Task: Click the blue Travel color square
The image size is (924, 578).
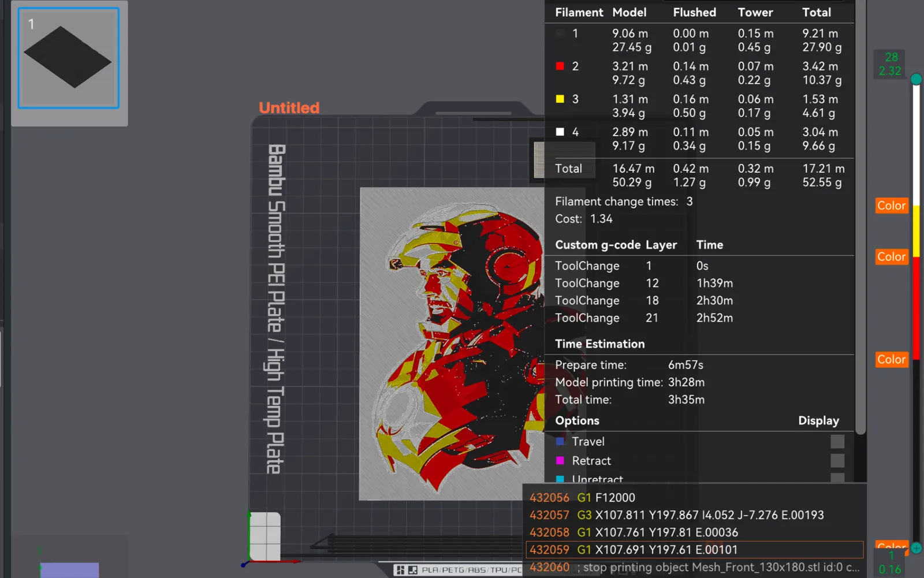Action: click(x=560, y=442)
